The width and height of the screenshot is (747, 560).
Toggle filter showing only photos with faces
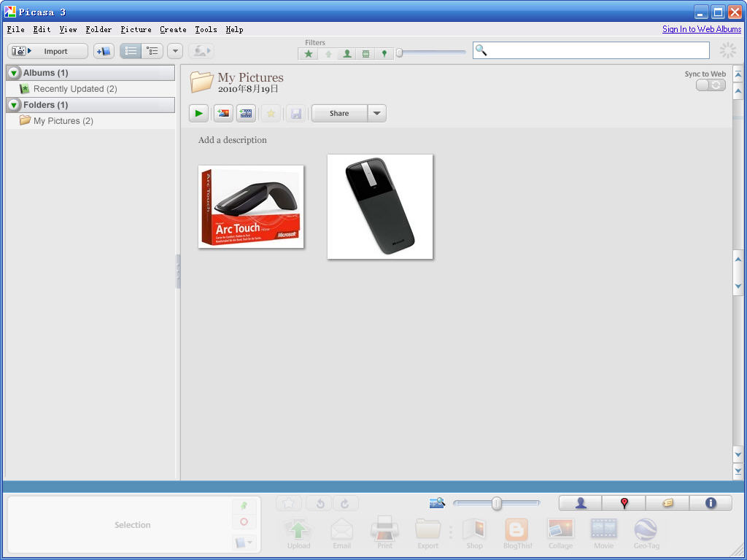[347, 54]
